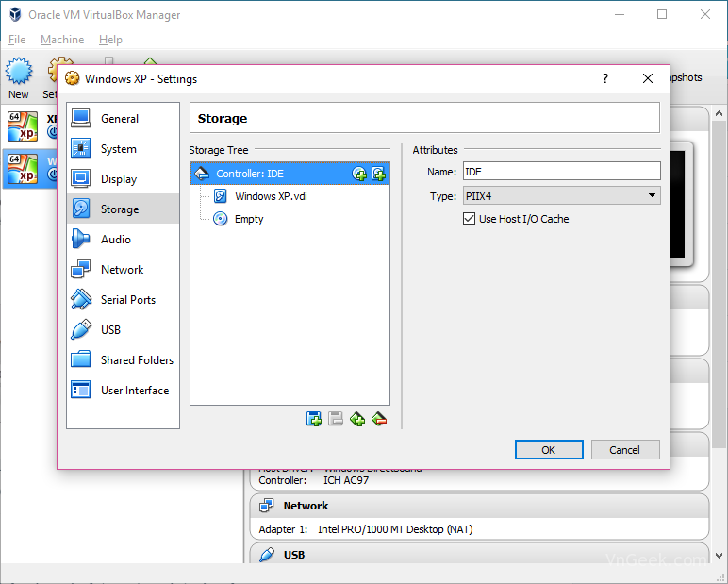Open the Serial Ports settings category

click(123, 300)
